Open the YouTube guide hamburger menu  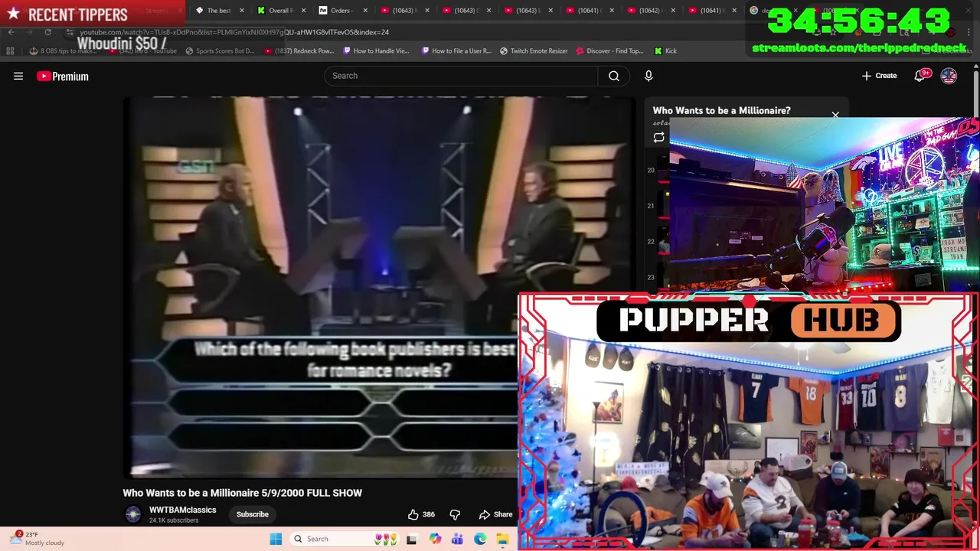pyautogui.click(x=18, y=76)
